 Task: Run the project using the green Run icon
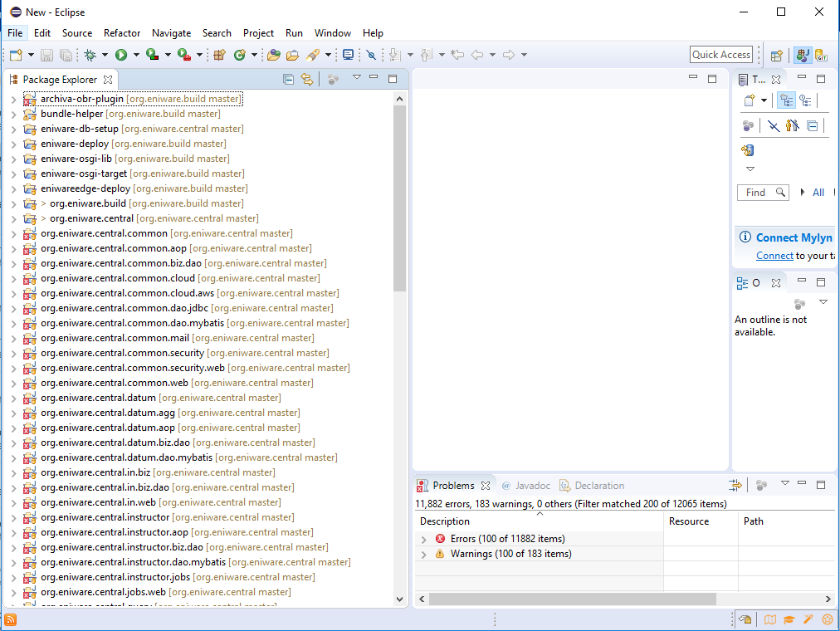pos(122,54)
